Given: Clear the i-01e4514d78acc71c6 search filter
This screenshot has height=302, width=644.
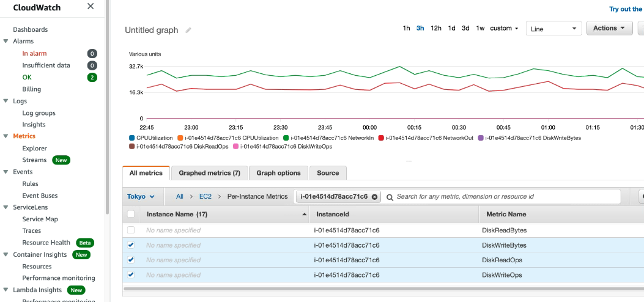Looking at the screenshot, I should tap(374, 197).
